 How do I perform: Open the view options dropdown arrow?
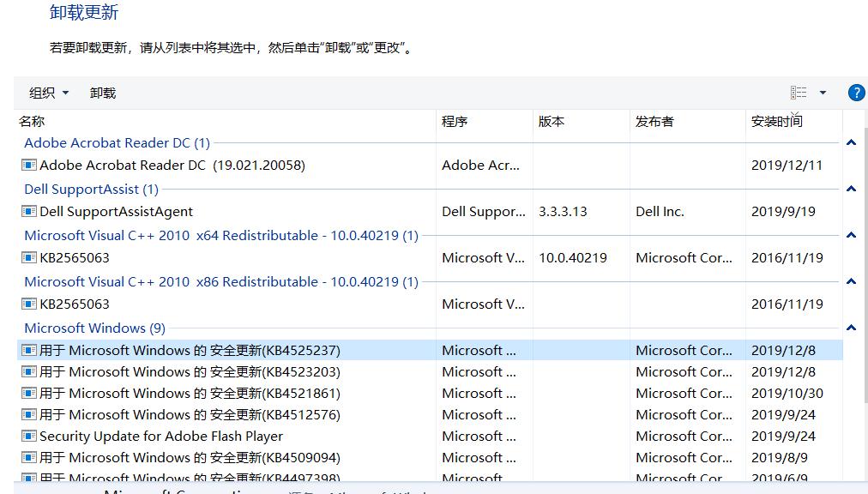pyautogui.click(x=822, y=93)
